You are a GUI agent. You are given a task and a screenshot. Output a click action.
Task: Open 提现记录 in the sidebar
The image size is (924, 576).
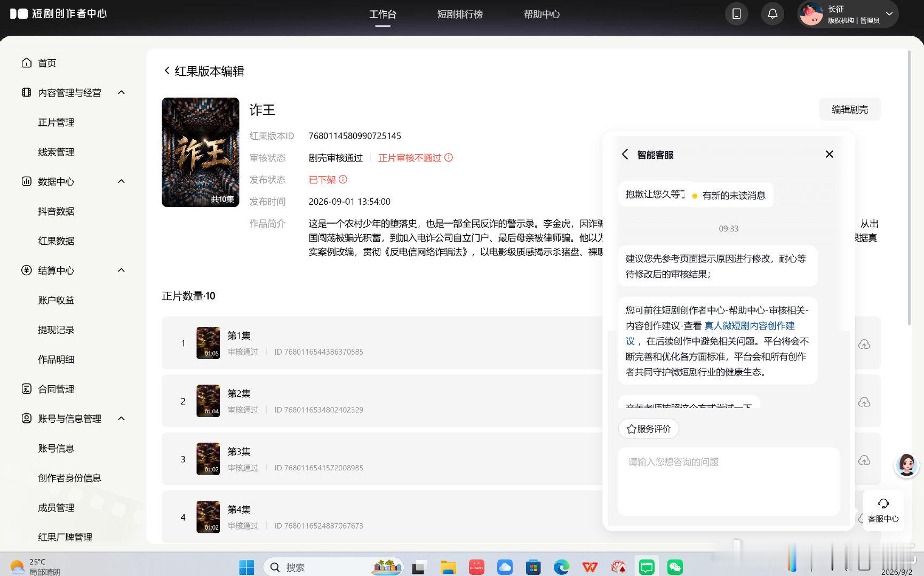[x=56, y=330]
